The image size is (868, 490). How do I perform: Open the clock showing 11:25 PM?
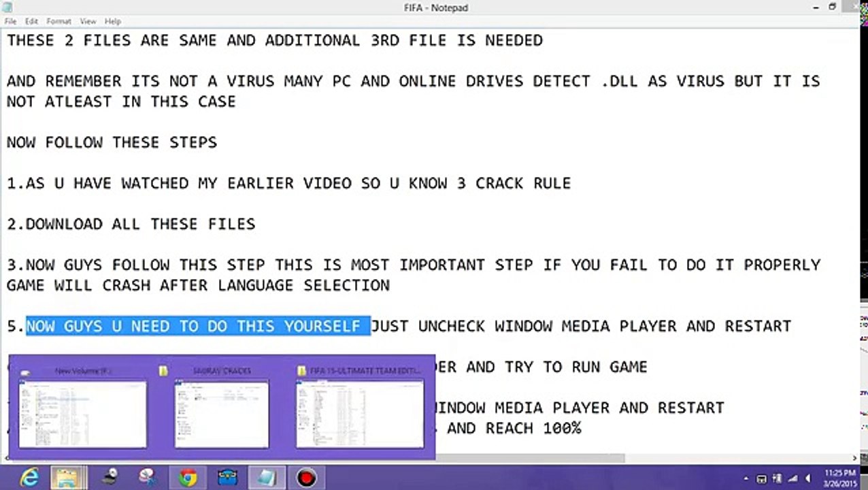click(839, 478)
